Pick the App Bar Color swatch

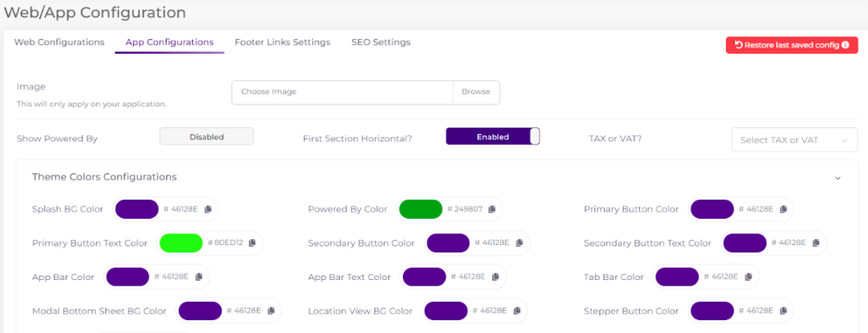pos(128,277)
